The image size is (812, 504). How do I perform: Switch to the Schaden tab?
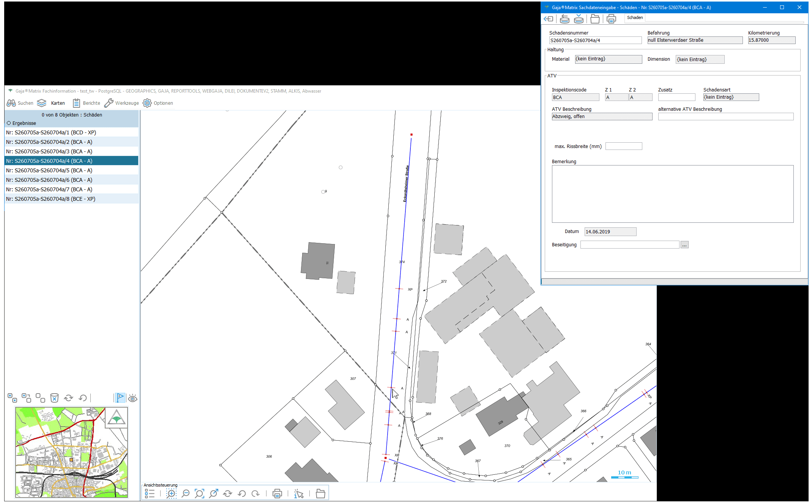pos(635,17)
